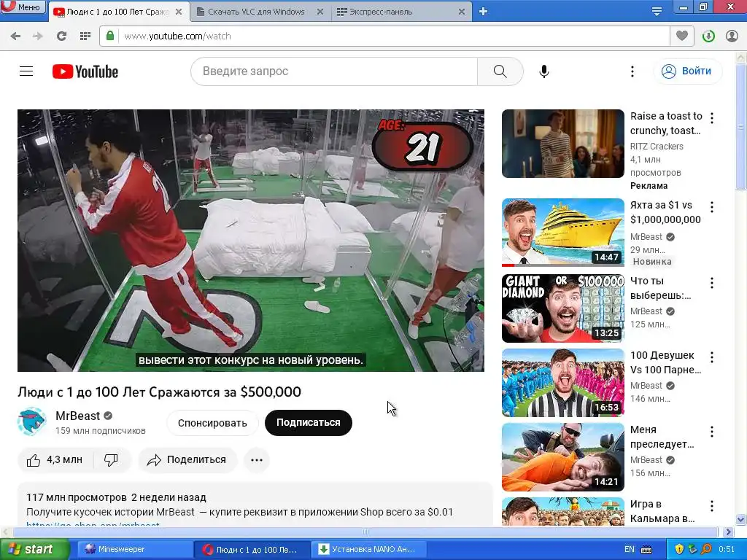The width and height of the screenshot is (747, 560).
Task: Open the yacht video thumbnail 14:47
Action: pos(562,233)
